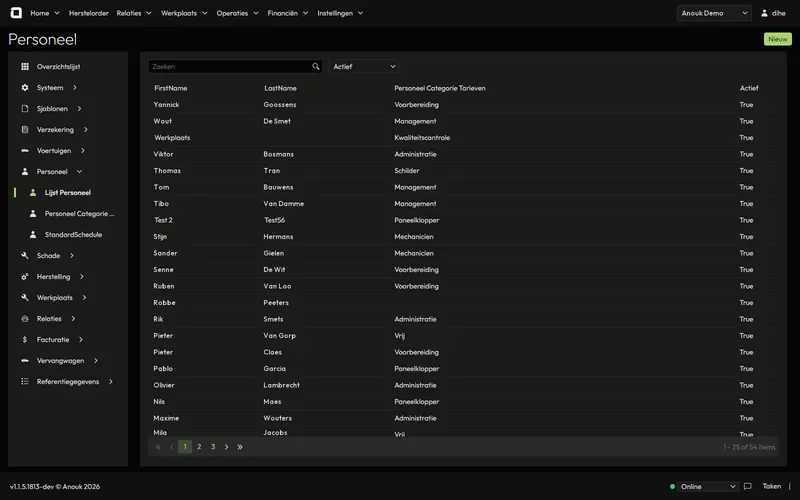800x500 pixels.
Task: Click the first page arrow in the pager
Action: pyautogui.click(x=158, y=447)
